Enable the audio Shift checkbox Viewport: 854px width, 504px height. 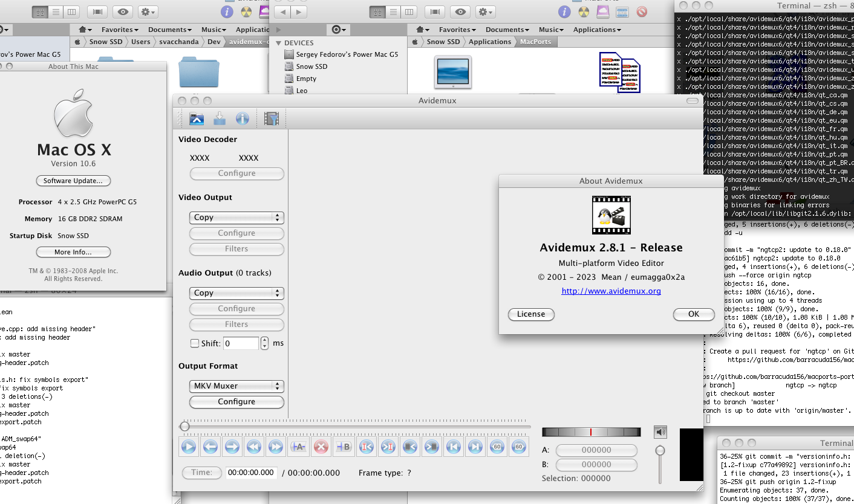195,343
